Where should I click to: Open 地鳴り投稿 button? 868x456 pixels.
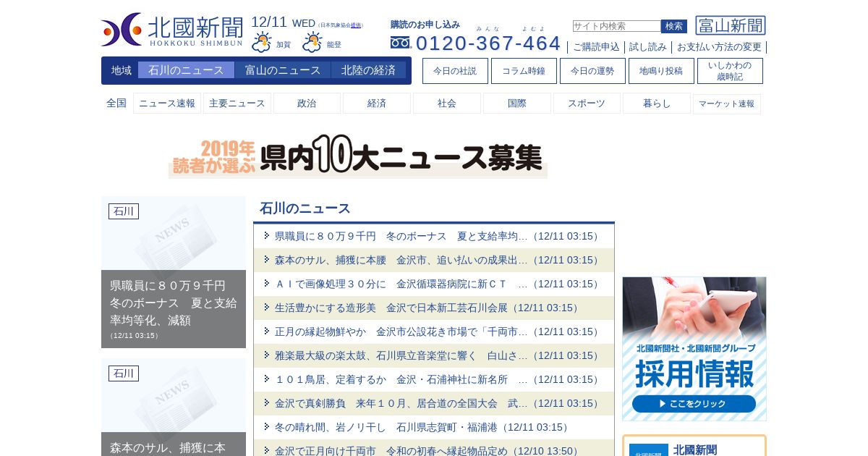[661, 71]
